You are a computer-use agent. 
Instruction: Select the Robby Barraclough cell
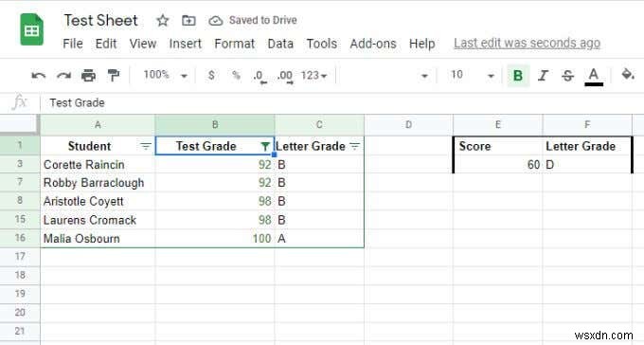98,183
